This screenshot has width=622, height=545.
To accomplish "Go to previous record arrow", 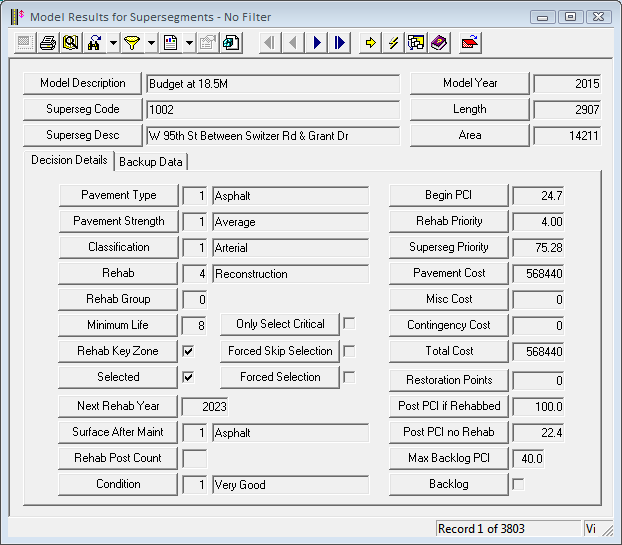I will coord(293,42).
